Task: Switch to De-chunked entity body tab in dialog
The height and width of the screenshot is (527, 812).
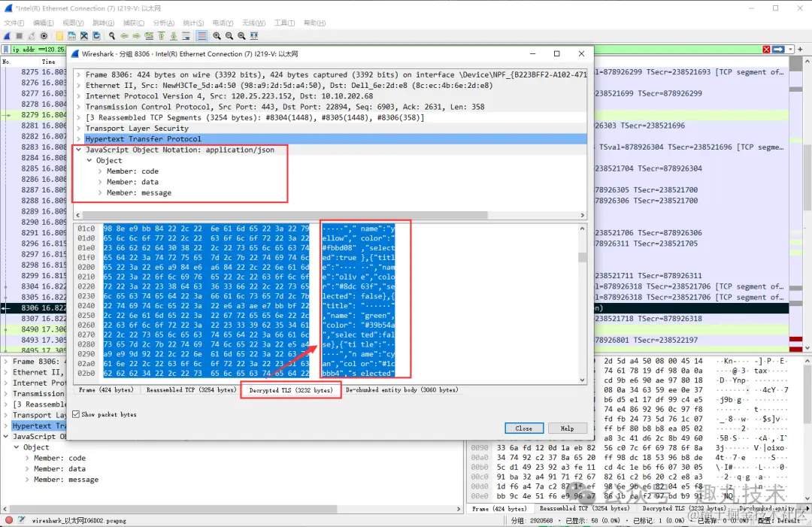Action: (401, 390)
